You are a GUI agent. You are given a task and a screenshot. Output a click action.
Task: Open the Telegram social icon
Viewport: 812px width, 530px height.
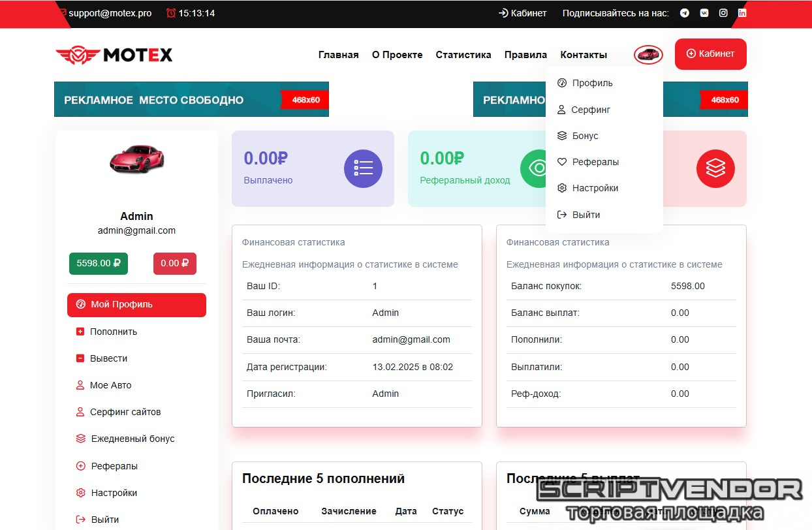pos(685,13)
